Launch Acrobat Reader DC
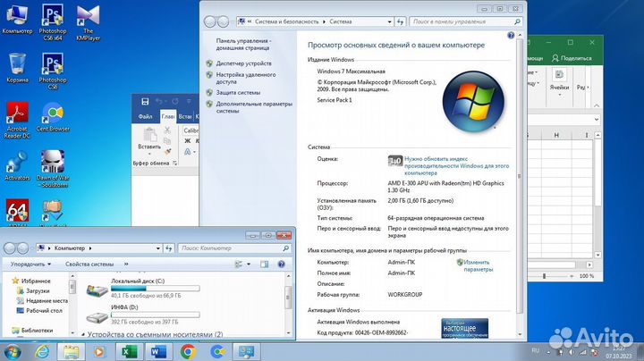 (x=17, y=121)
